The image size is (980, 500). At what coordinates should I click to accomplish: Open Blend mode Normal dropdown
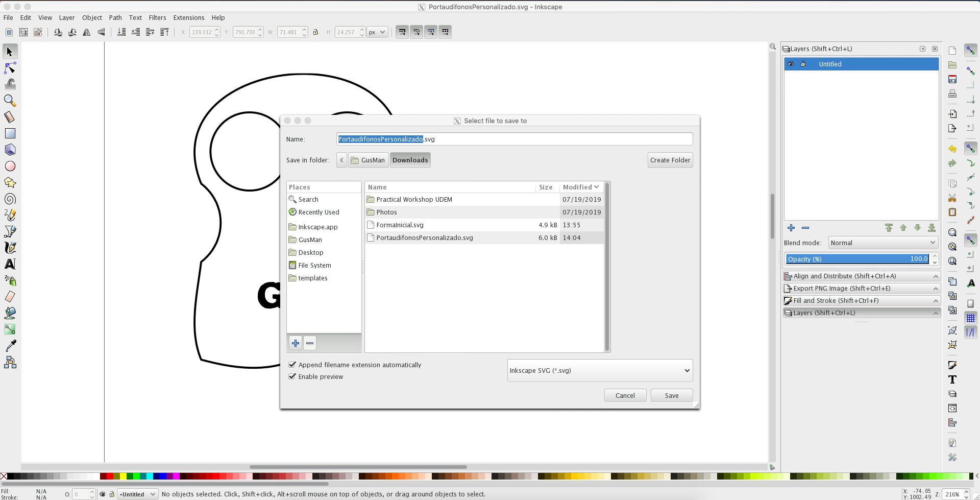(x=883, y=243)
